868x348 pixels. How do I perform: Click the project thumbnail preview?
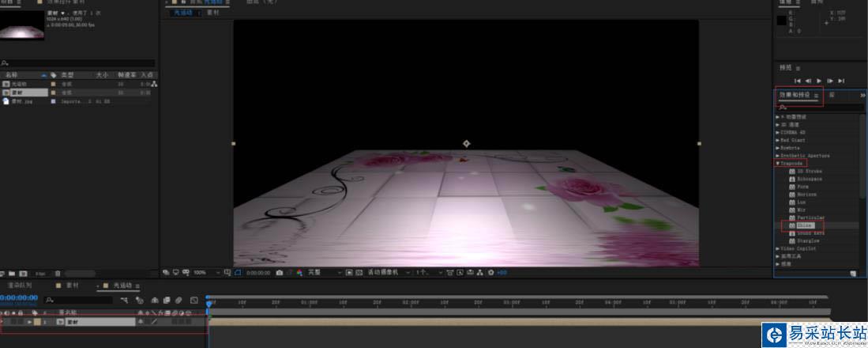pyautogui.click(x=22, y=26)
